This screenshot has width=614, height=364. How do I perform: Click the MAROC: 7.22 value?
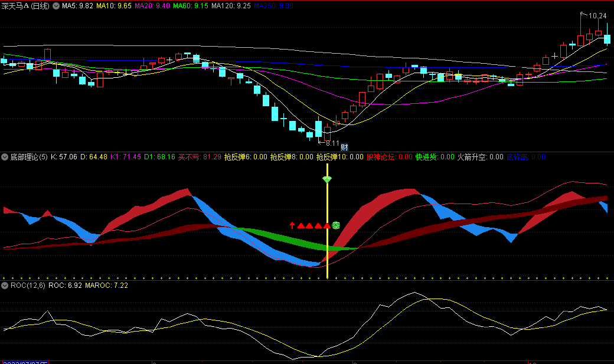(x=106, y=286)
